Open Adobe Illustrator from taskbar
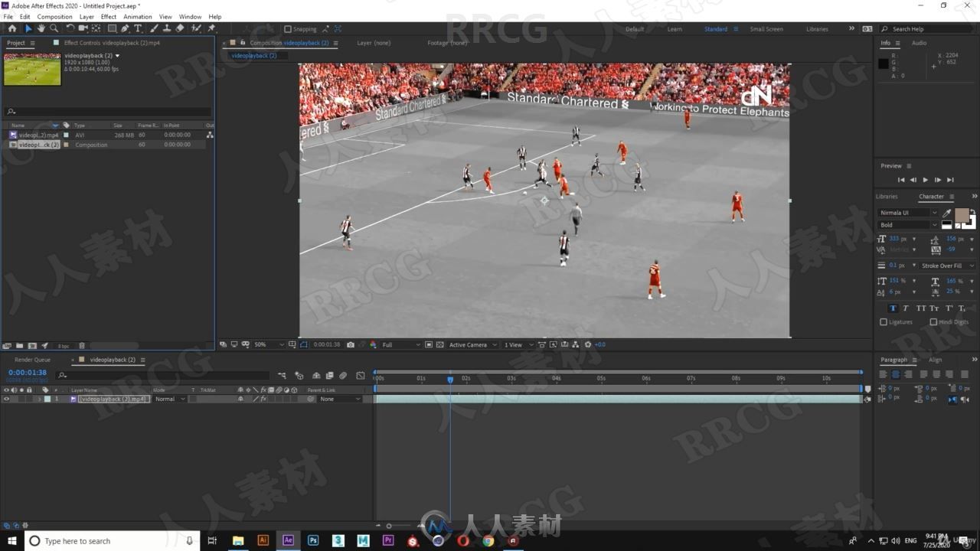This screenshot has width=980, height=551. click(x=263, y=540)
